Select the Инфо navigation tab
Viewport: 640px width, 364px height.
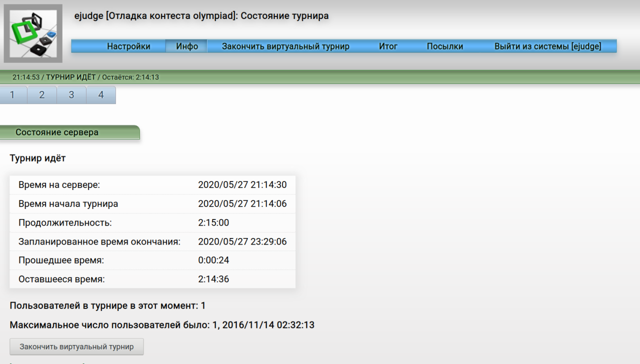click(185, 46)
